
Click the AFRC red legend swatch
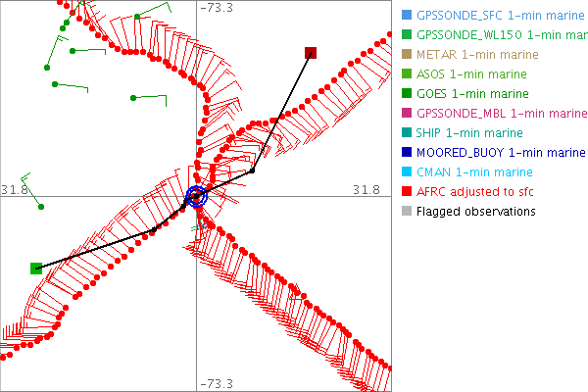405,191
